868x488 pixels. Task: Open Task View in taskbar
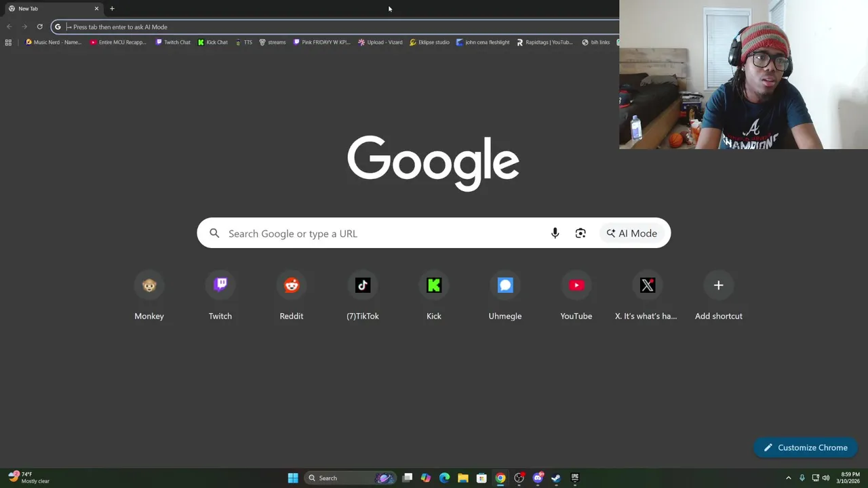pyautogui.click(x=408, y=478)
